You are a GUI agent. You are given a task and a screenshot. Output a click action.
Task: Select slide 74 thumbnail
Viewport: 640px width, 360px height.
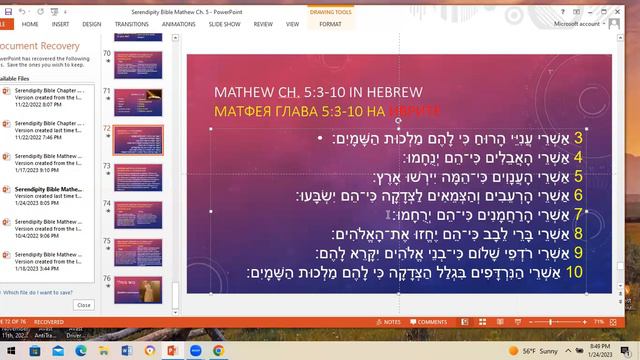pos(138,215)
